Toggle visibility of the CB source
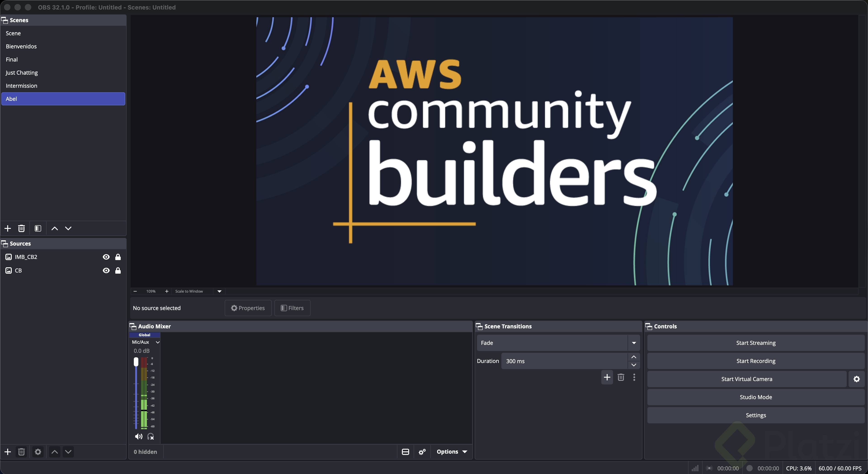 coord(106,270)
